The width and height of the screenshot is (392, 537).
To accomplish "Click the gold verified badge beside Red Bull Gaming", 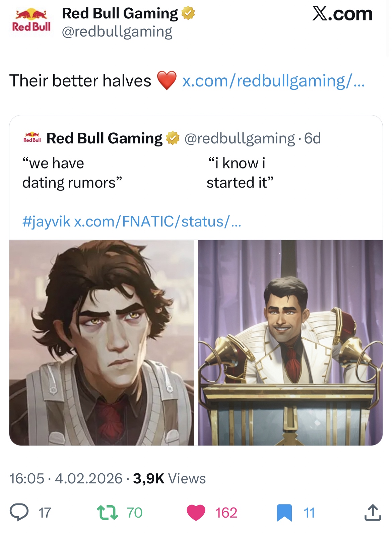I will click(x=188, y=14).
